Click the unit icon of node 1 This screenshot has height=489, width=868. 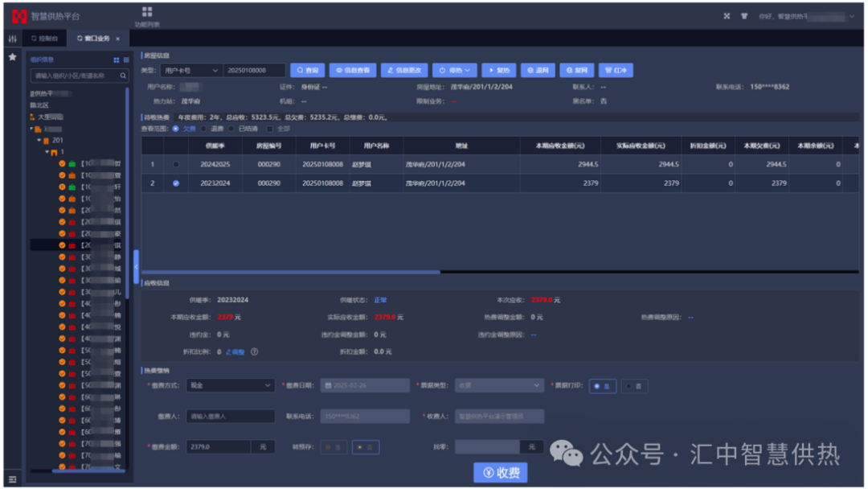click(x=55, y=152)
